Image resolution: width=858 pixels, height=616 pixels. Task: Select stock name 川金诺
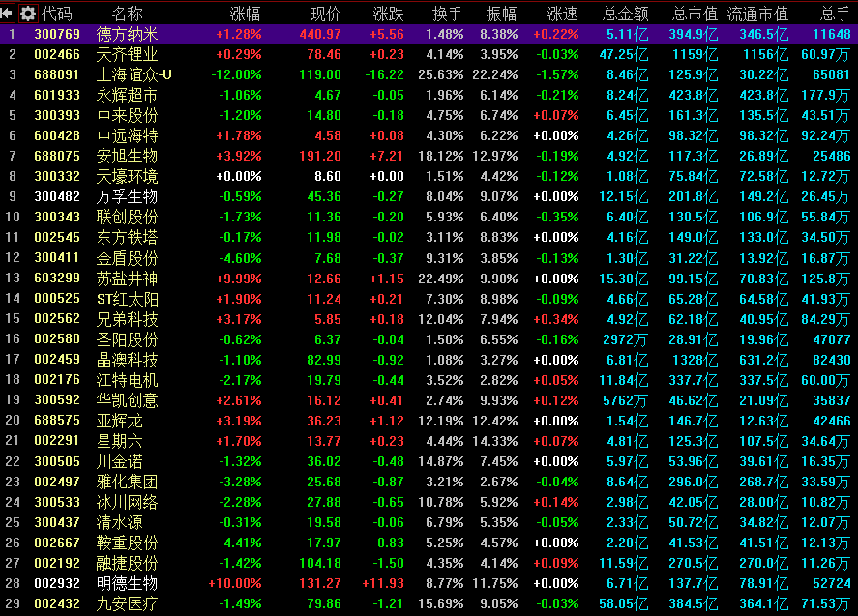[119, 461]
